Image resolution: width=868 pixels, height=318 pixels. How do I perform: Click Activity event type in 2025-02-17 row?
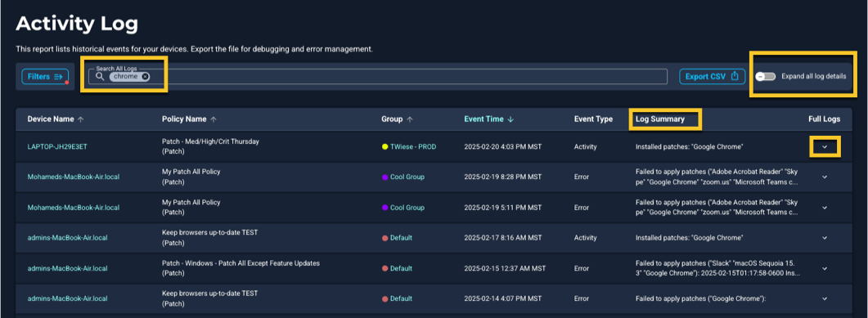(586, 238)
